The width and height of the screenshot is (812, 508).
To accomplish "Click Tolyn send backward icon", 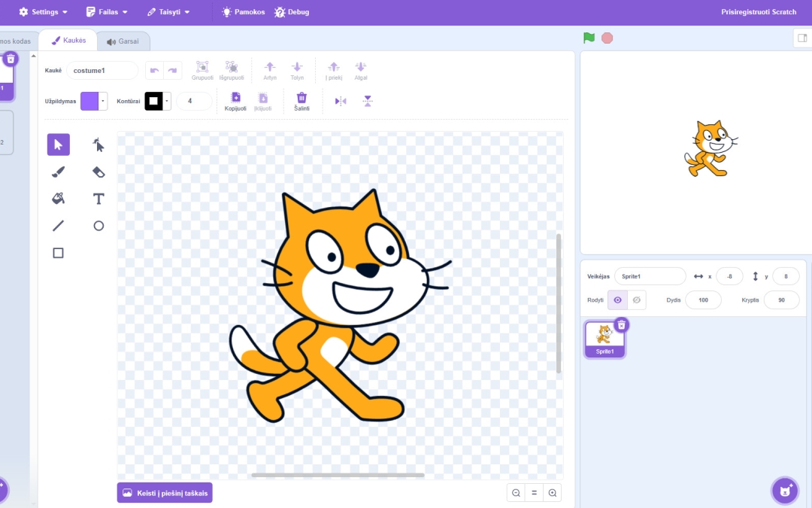I will pos(297,71).
